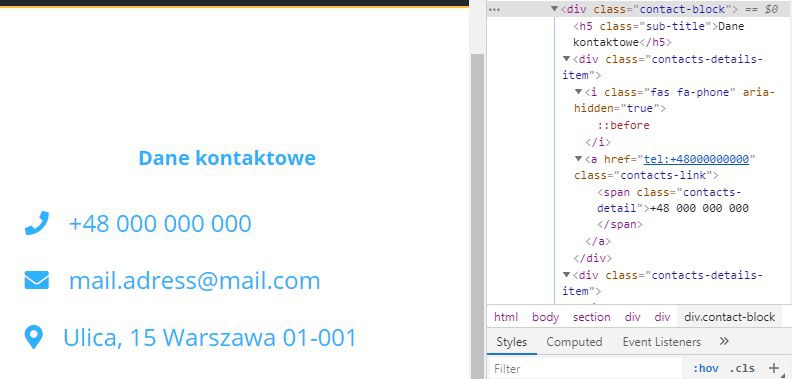Select html in the breadcrumb bar
The width and height of the screenshot is (792, 379).
(506, 317)
